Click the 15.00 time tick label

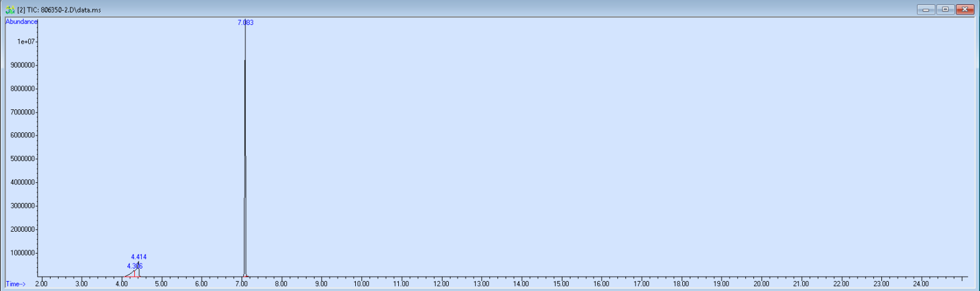[x=561, y=284]
